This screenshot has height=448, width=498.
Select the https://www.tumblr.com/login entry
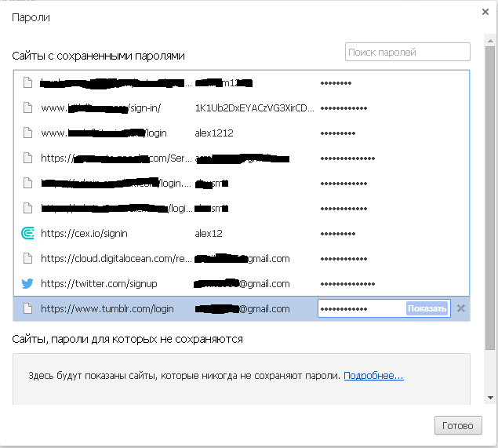(x=242, y=309)
